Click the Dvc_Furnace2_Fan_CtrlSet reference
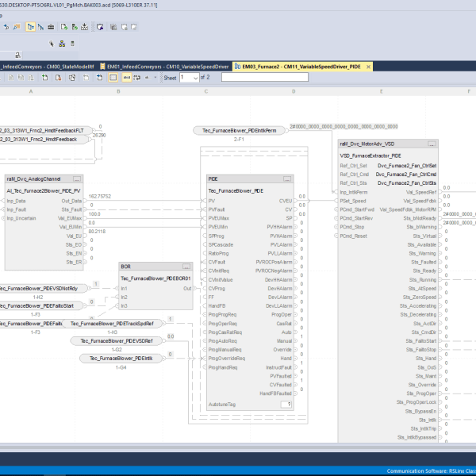This screenshot has width=476, height=476. click(x=407, y=166)
